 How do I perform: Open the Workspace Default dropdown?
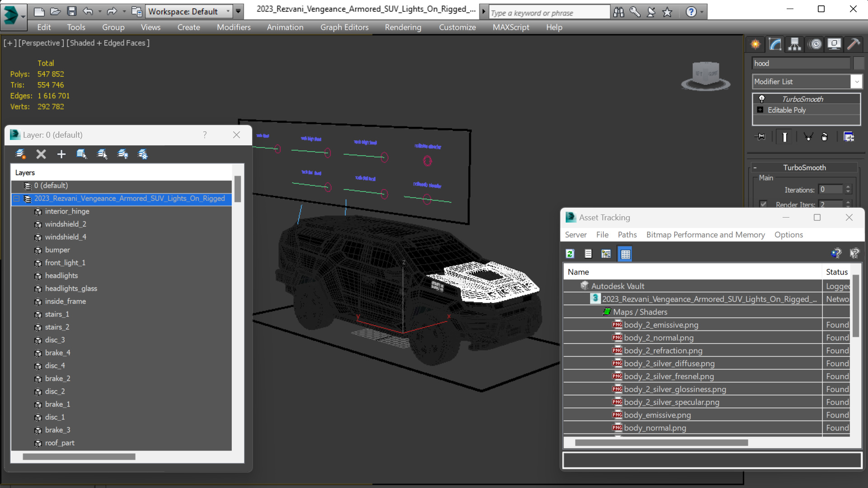click(x=228, y=11)
